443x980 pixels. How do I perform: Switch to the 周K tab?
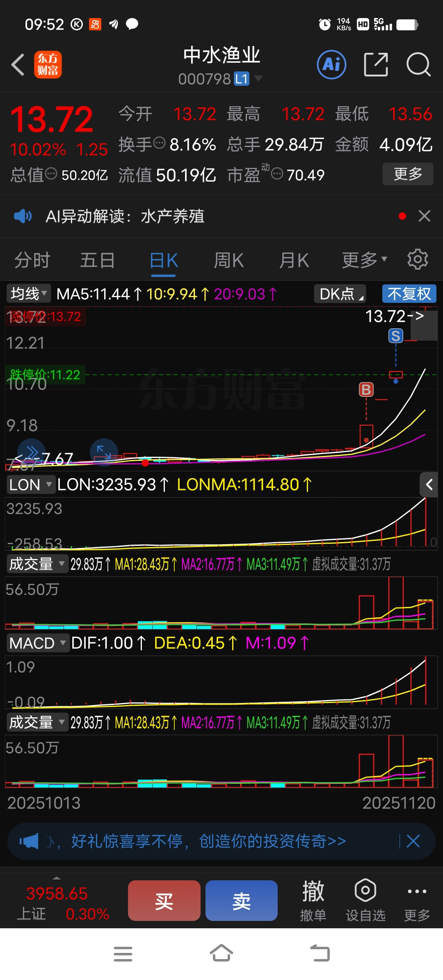229,260
